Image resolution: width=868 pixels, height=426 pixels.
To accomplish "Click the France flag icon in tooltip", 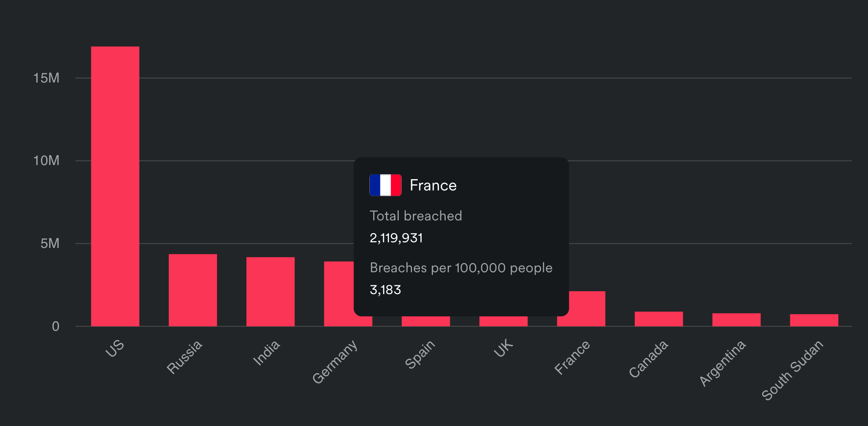I will (x=385, y=185).
